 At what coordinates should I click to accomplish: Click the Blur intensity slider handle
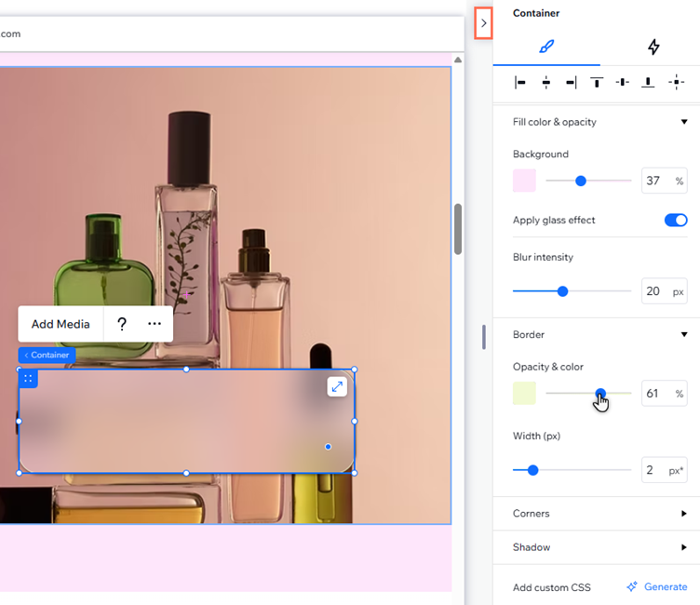coord(562,291)
